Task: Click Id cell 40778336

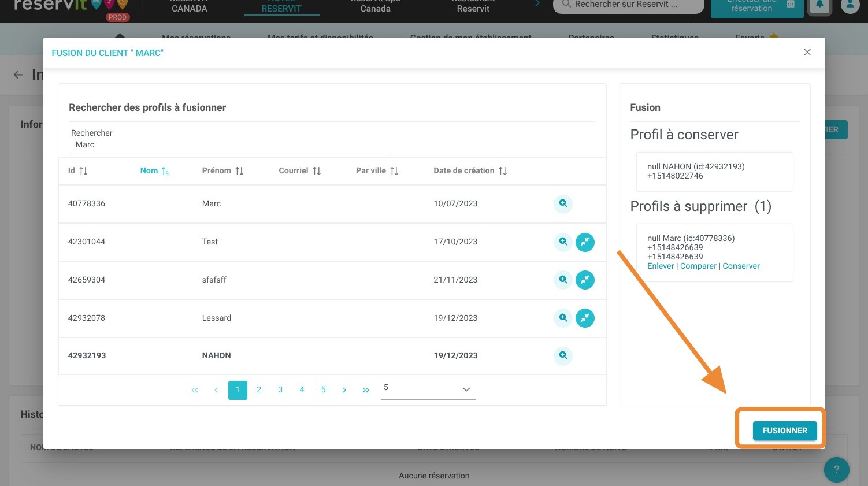Action: (x=87, y=203)
